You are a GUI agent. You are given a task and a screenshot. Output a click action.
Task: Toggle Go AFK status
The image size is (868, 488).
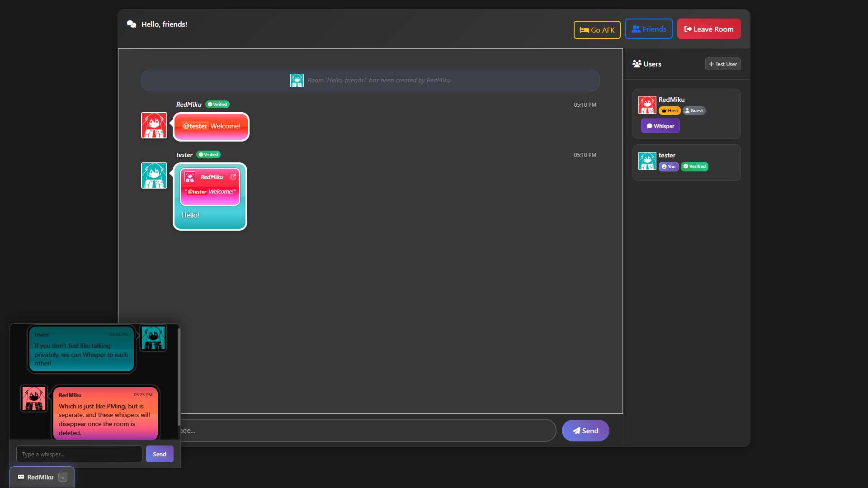597,30
